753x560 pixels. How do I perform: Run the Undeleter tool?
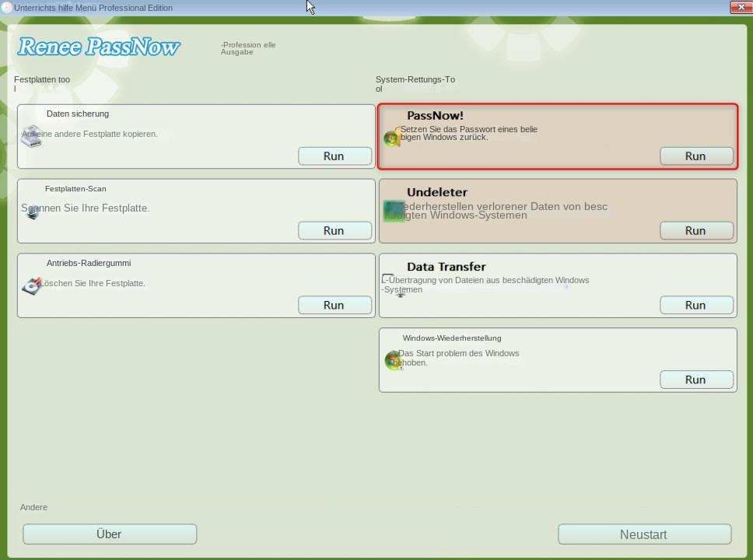pyautogui.click(x=695, y=230)
